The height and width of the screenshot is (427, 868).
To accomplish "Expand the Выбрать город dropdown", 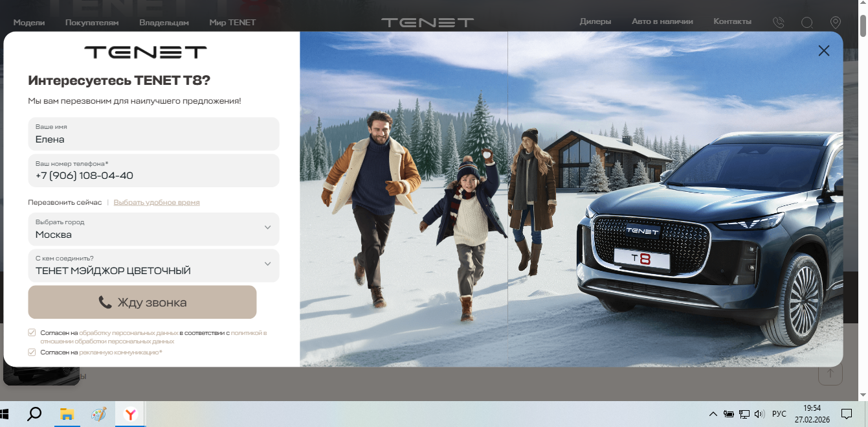I will click(153, 229).
